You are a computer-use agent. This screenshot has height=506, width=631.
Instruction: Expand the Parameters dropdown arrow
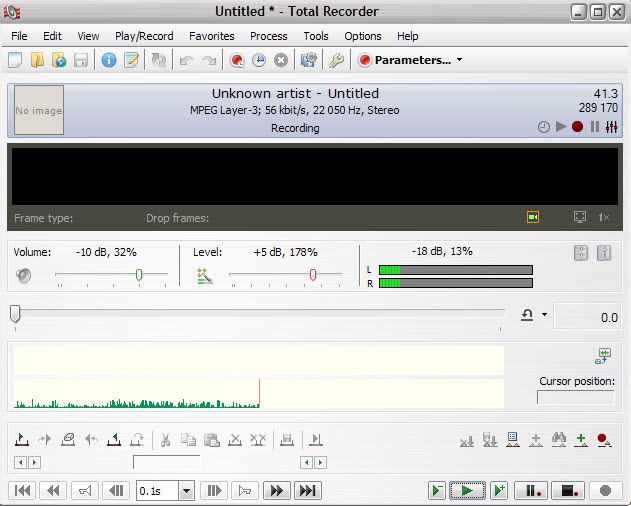pos(460,60)
